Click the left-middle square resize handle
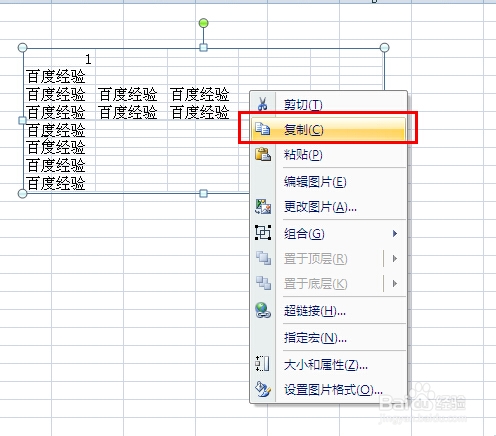 [x=22, y=120]
